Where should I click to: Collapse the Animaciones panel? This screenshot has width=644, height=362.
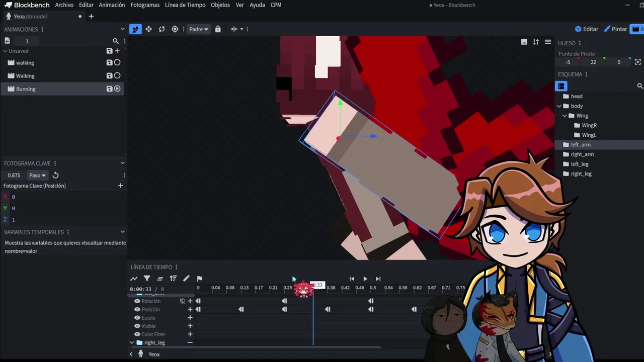click(122, 29)
